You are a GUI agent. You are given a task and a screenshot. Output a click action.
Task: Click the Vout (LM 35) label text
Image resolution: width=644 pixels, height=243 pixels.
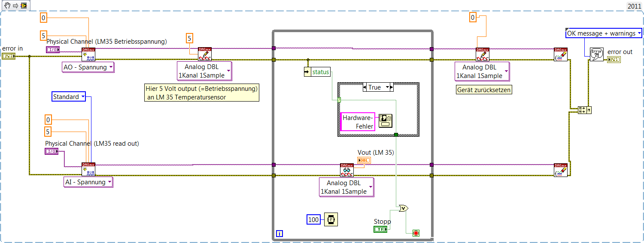click(376, 152)
